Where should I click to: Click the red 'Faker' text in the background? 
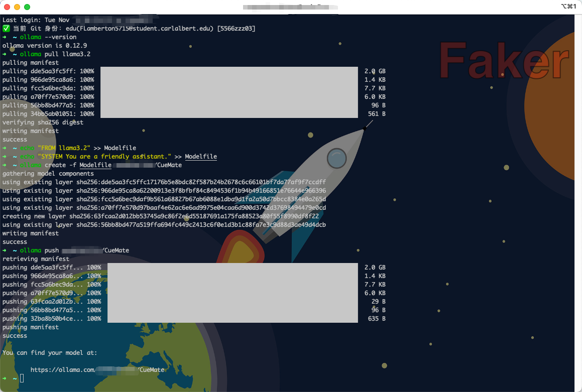pyautogui.click(x=502, y=60)
